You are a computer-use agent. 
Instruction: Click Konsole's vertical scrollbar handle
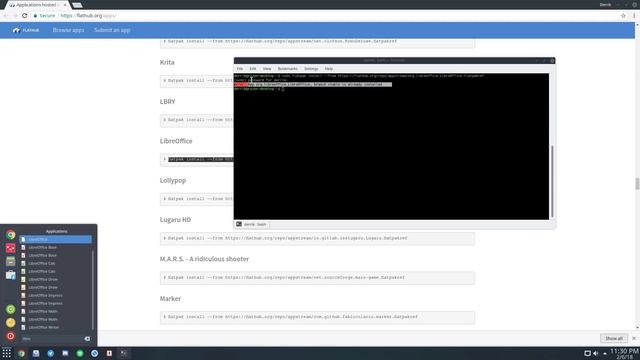point(552,181)
